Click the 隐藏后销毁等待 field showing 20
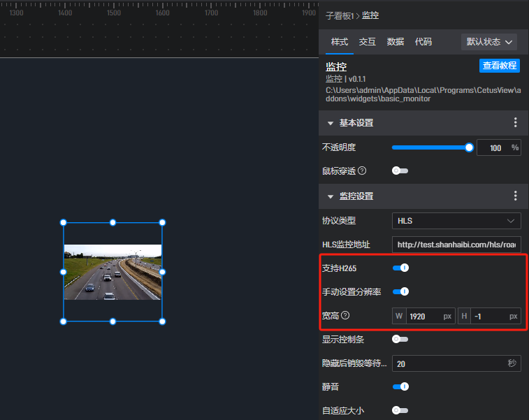Viewport: 529px width, 420px height. click(456, 363)
